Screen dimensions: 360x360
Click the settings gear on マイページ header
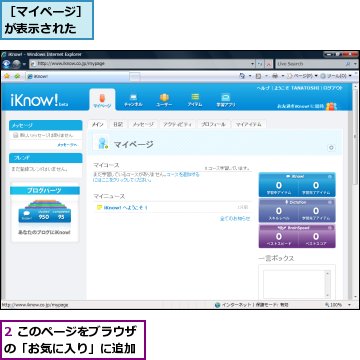tap(331, 147)
